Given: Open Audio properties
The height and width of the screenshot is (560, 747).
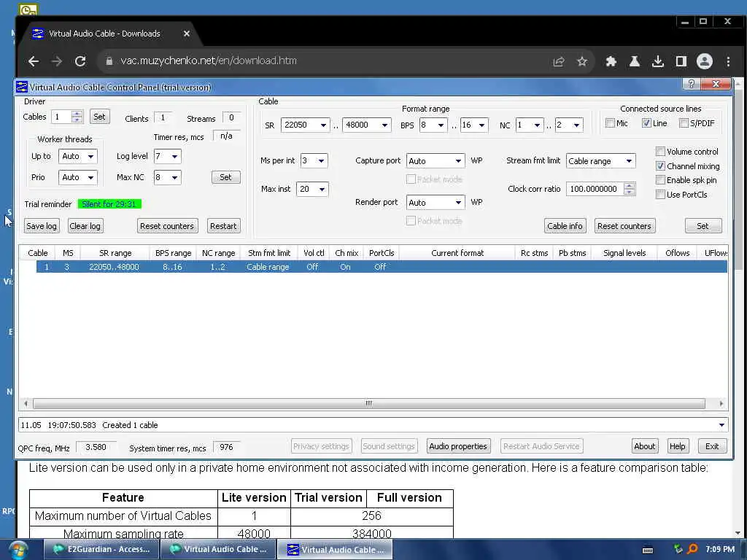Looking at the screenshot, I should [458, 446].
